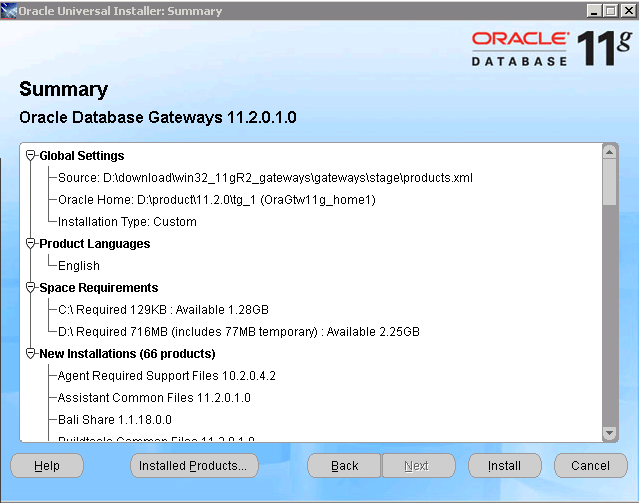Select the C:\ Required 129KB row
The image size is (639, 503).
pyautogui.click(x=163, y=310)
